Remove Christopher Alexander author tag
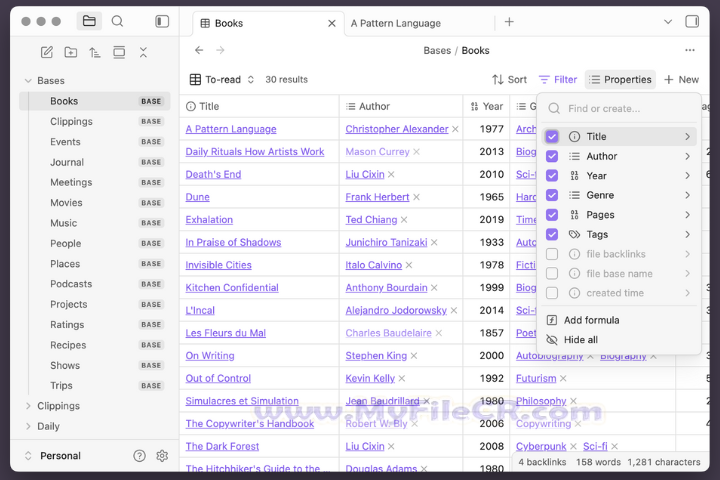The height and width of the screenshot is (480, 720). 455,130
